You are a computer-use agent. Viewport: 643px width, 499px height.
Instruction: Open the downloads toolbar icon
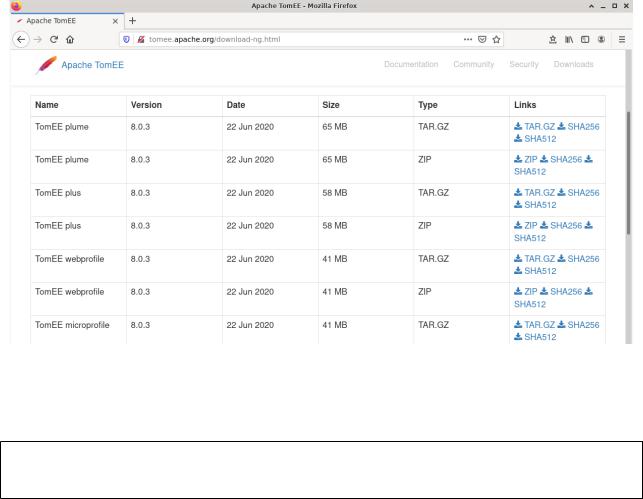(x=553, y=39)
